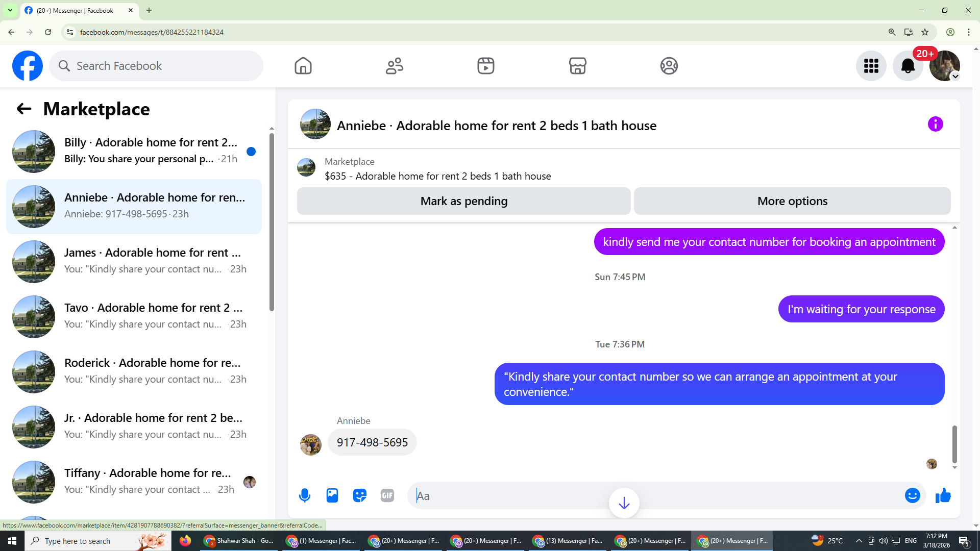Screen dimensions: 980x551
Task: Send a thumbs up like
Action: (x=943, y=495)
